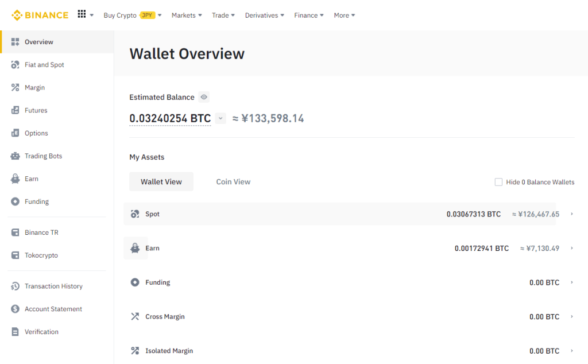Toggle the Estimated Balance eye icon
The image size is (588, 364).
click(x=204, y=97)
